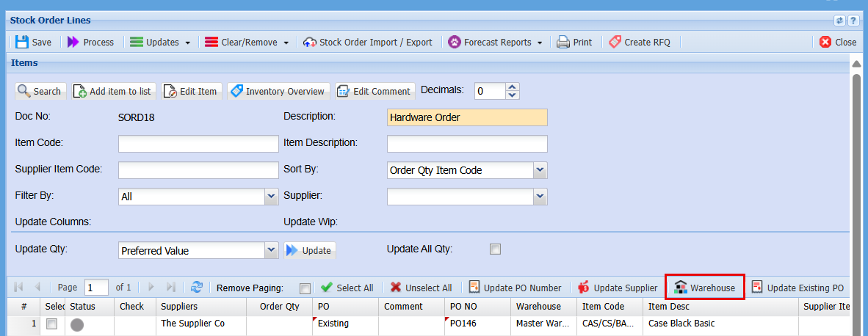
Task: Open the Filter By dropdown
Action: pyautogui.click(x=271, y=196)
